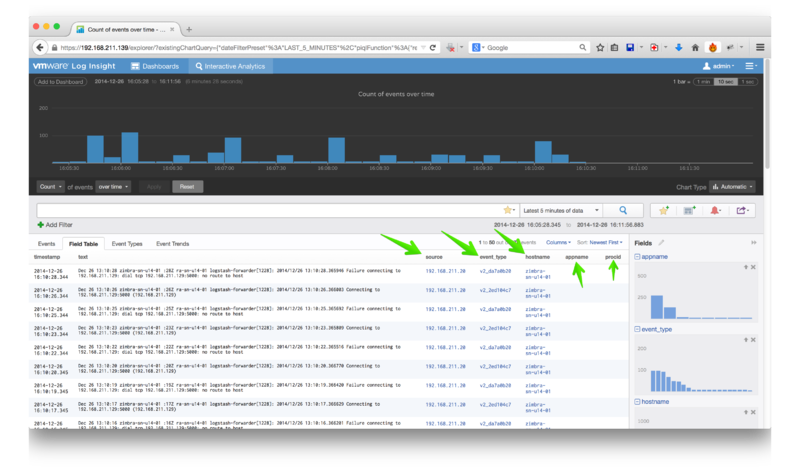Set bar interval to 1 min
Image resolution: width=800 pixels, height=470 pixels.
coord(705,81)
